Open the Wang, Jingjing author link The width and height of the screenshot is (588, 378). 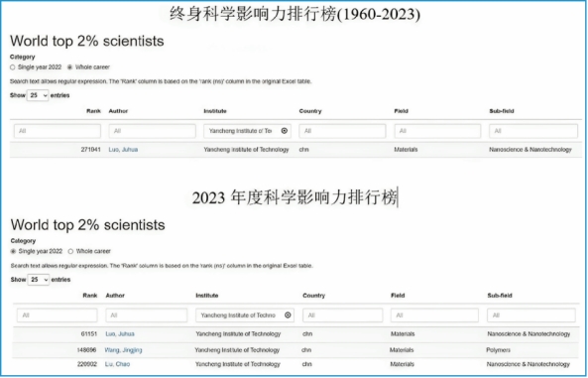point(123,350)
